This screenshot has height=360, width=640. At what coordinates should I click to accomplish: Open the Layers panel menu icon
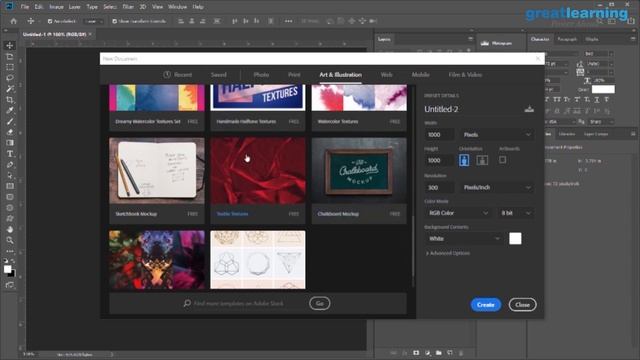pyautogui.click(x=470, y=39)
